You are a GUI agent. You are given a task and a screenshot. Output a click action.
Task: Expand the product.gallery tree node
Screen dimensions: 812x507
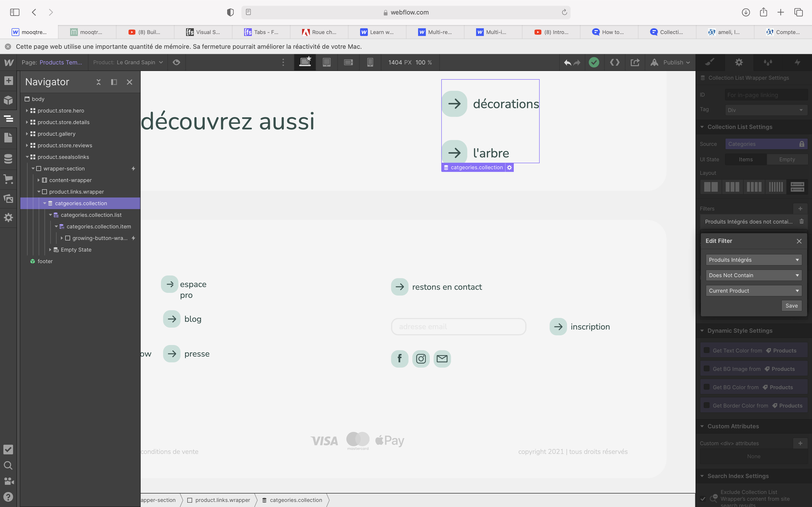click(x=27, y=134)
